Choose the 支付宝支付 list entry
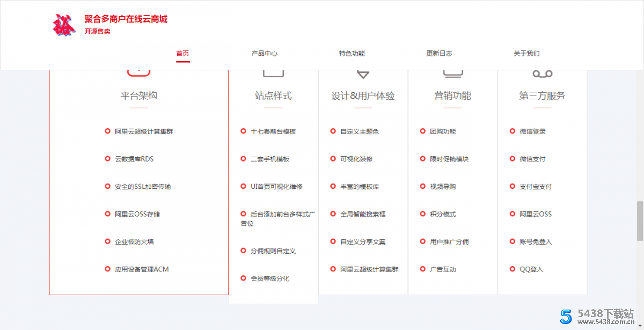The width and height of the screenshot is (644, 330). 536,187
